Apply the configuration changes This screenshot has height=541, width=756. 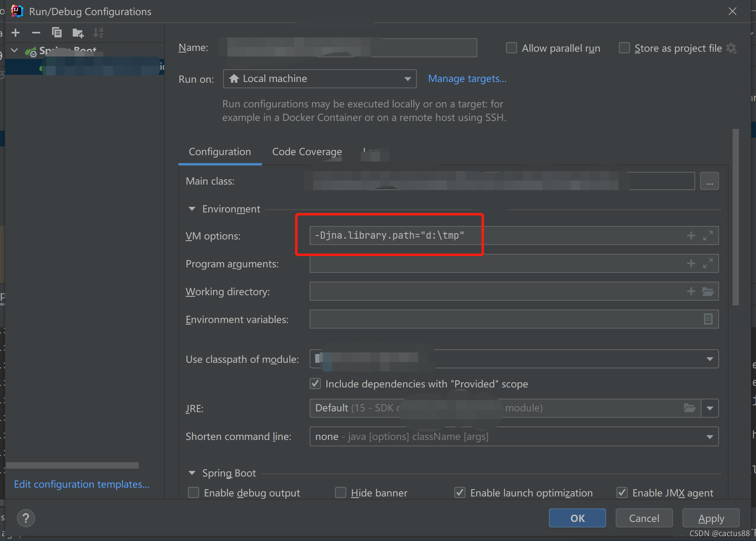(711, 518)
